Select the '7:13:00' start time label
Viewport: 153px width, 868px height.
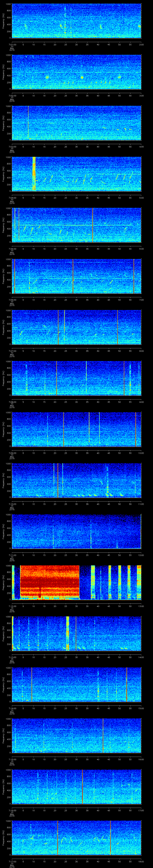tap(12, 657)
